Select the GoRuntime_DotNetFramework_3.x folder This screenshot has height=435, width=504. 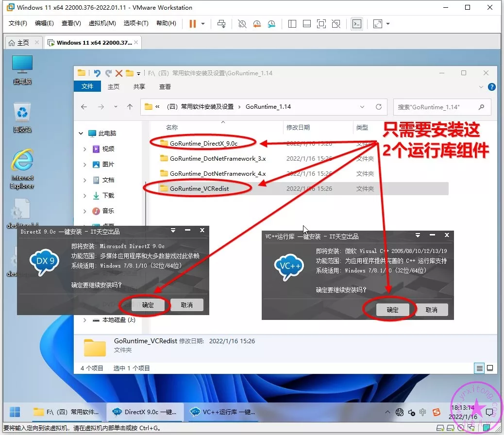click(218, 158)
